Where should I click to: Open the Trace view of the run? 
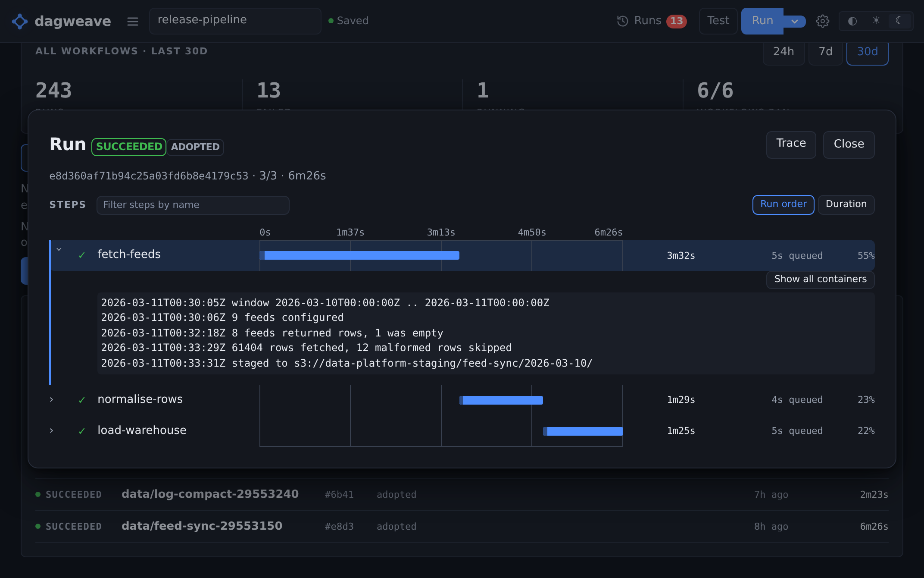click(791, 144)
